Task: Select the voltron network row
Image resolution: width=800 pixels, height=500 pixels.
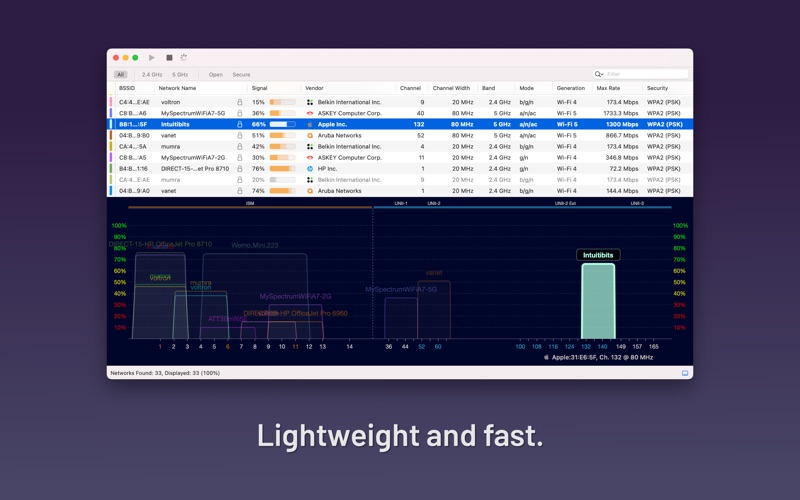Action: [400, 102]
